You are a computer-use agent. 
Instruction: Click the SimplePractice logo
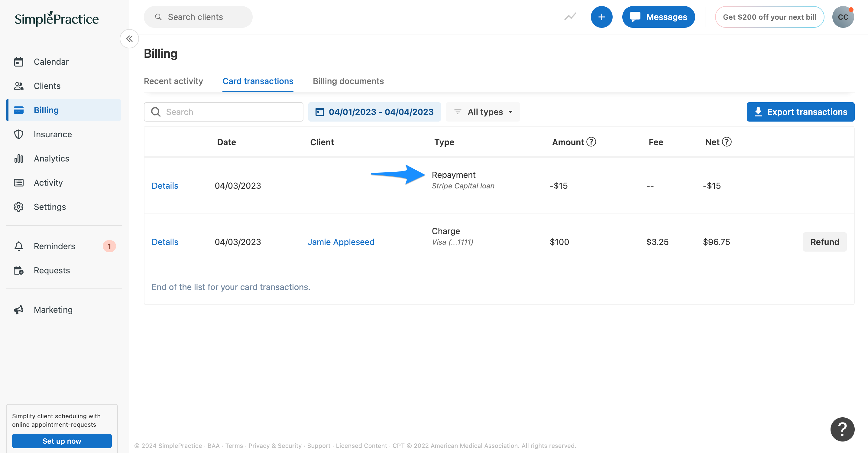click(56, 18)
